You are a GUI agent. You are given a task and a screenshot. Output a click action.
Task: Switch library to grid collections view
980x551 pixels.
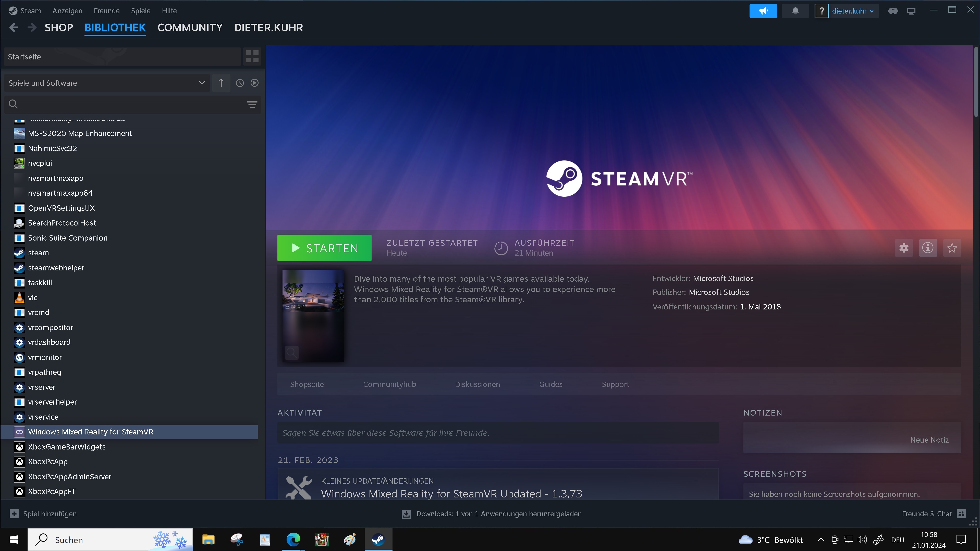(252, 56)
